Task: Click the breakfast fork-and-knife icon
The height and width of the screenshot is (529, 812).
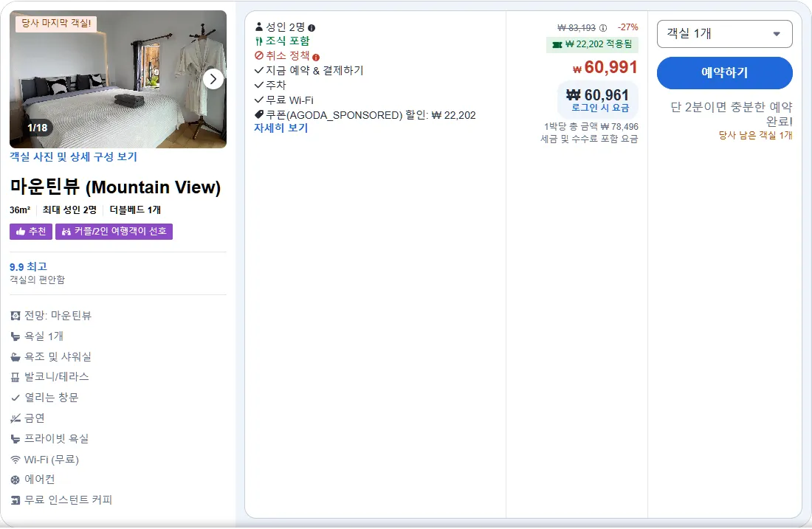Action: 259,41
